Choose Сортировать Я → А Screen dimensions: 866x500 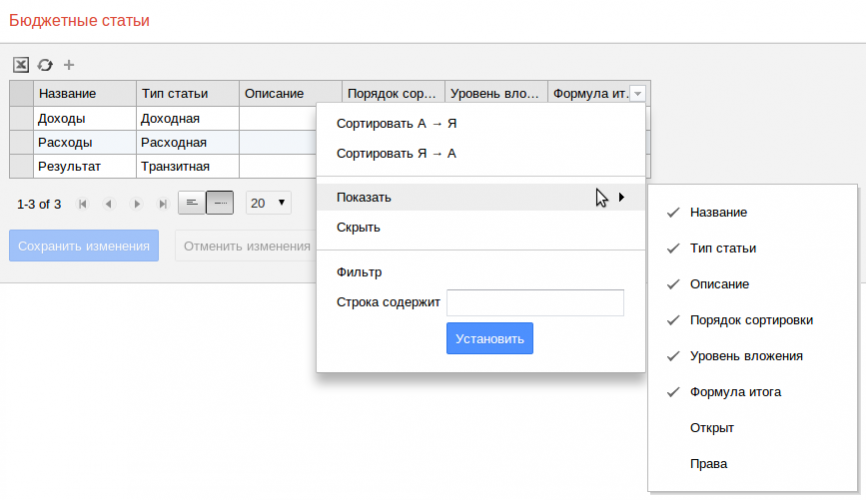(397, 154)
